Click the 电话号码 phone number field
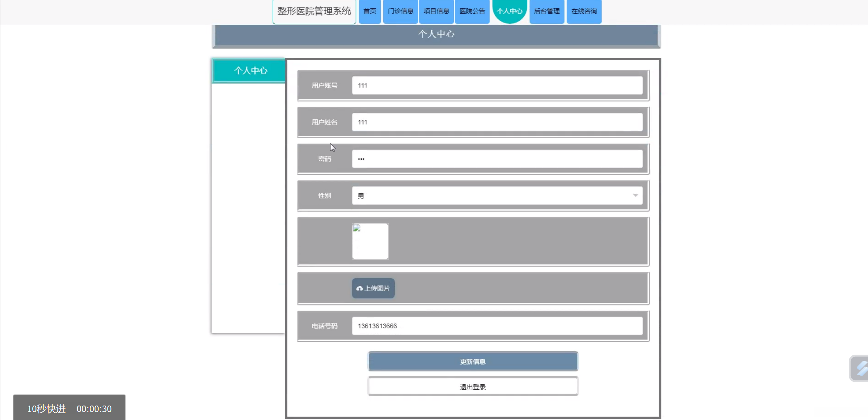This screenshot has width=868, height=420. [497, 326]
